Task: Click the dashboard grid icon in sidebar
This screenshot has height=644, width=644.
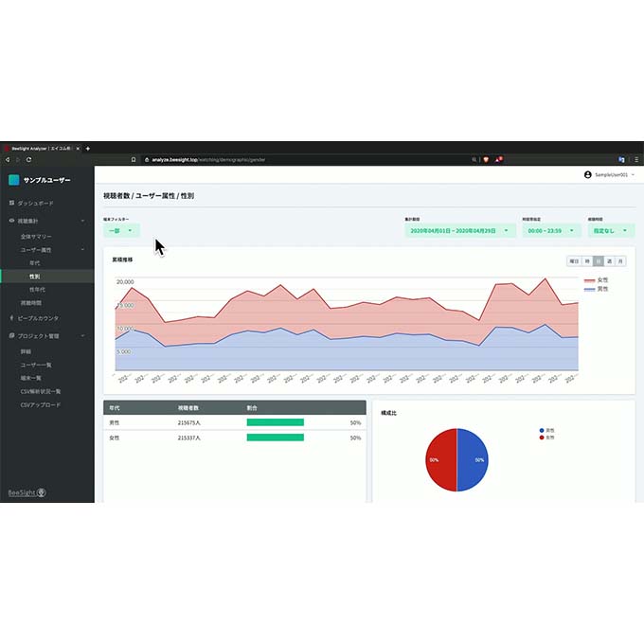Action: 11,203
